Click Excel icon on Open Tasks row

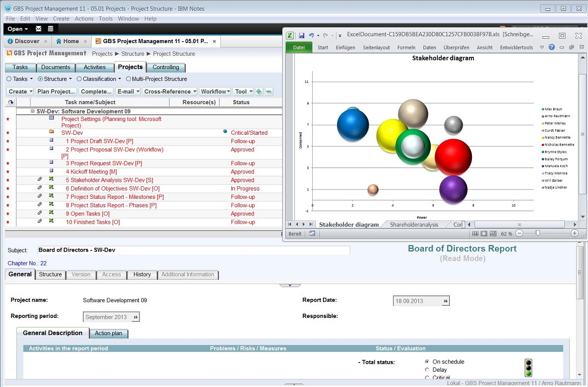click(51, 213)
